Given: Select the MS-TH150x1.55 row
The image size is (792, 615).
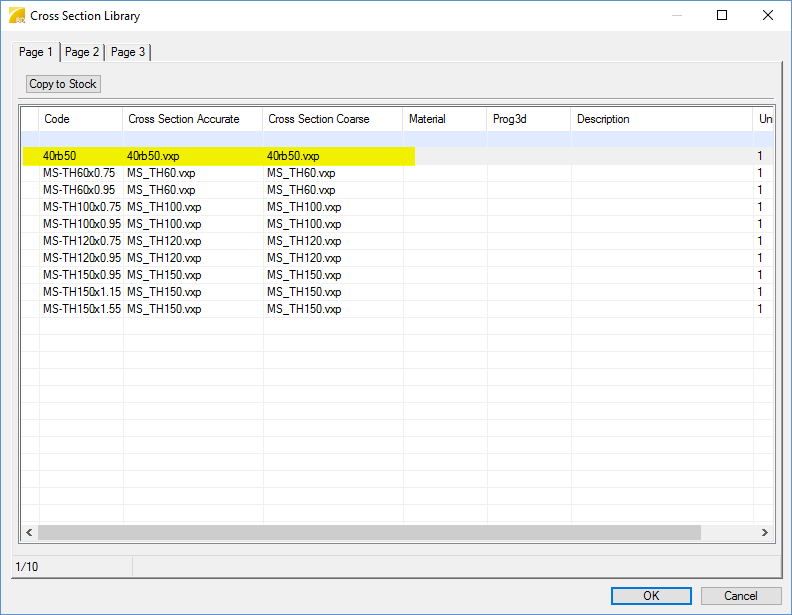Looking at the screenshot, I should [81, 309].
